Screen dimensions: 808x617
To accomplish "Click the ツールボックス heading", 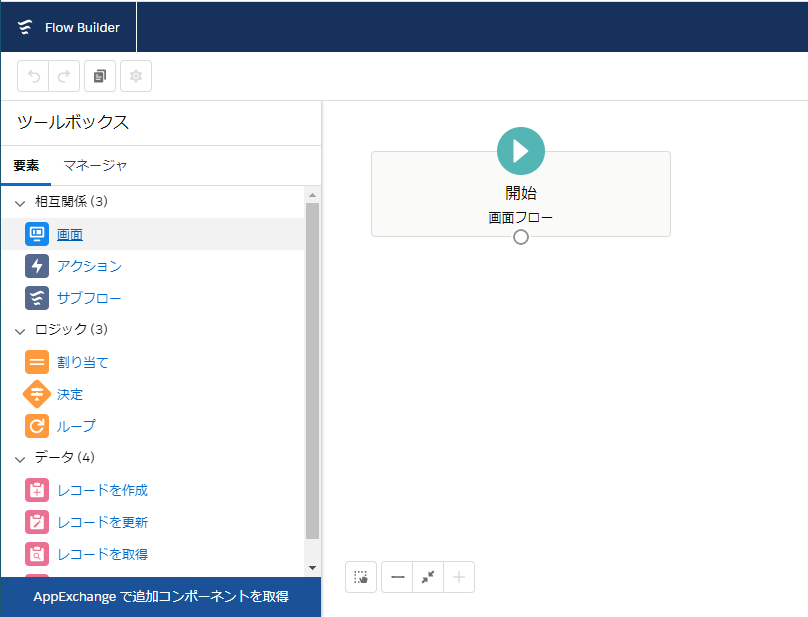I will click(73, 122).
